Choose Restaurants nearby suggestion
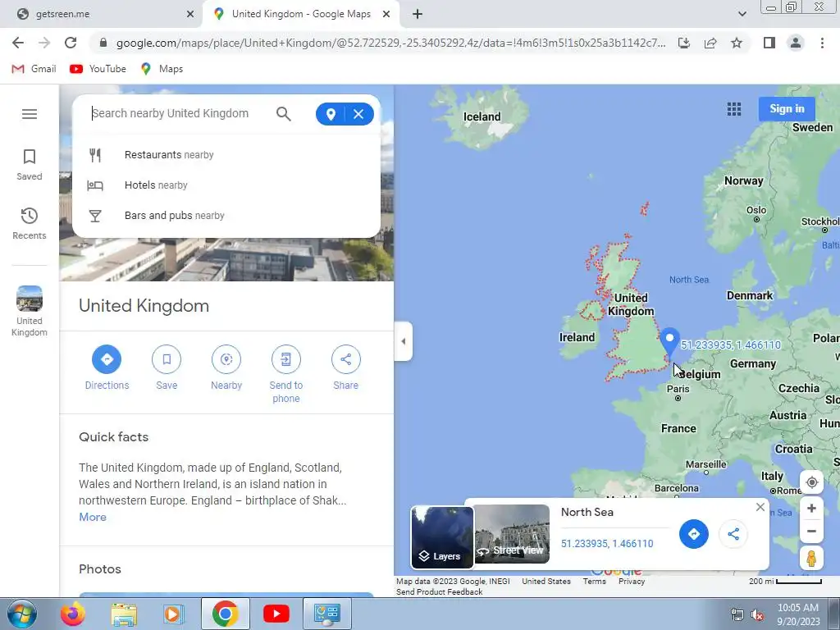840x630 pixels. 226,155
